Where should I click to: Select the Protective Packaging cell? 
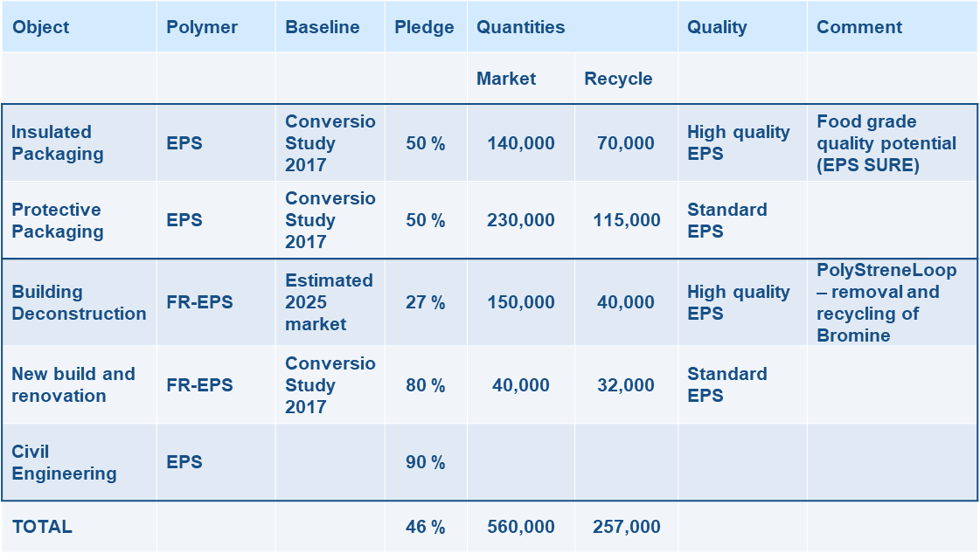58,220
